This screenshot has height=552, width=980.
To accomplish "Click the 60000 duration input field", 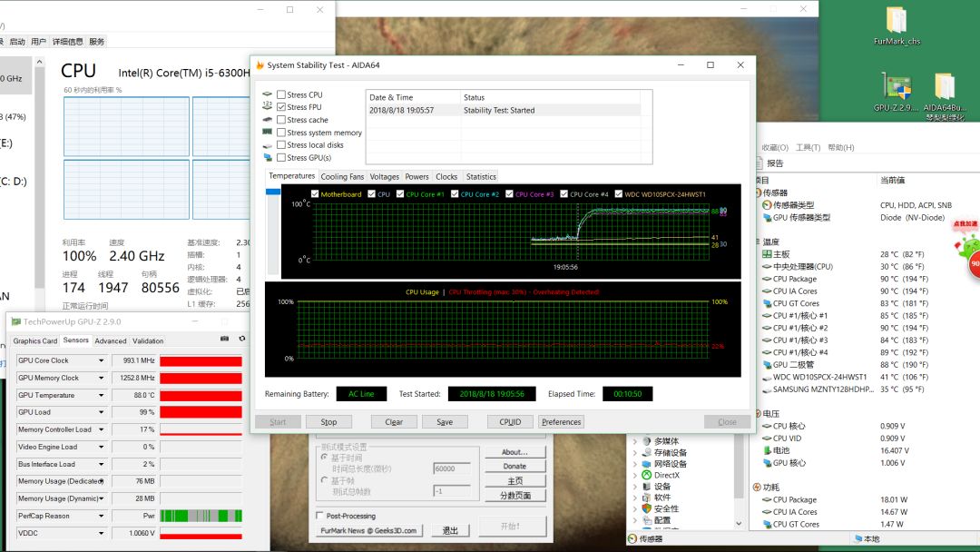I will pos(451,468).
